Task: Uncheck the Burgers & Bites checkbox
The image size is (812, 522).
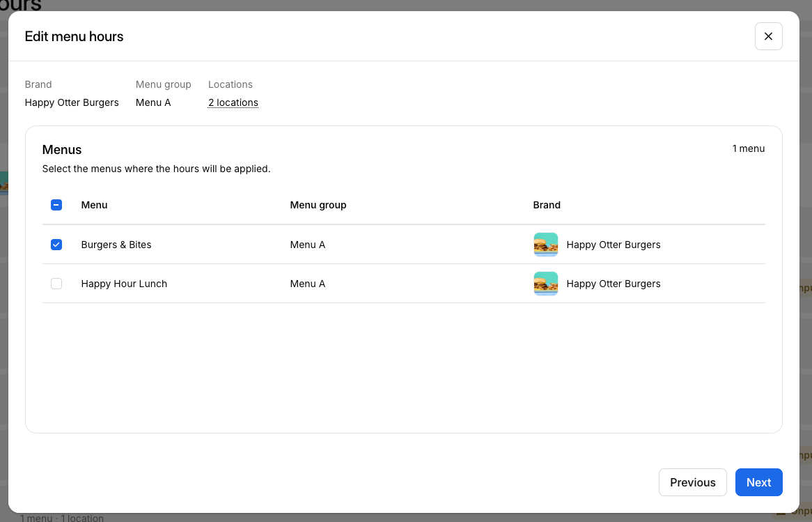Action: 56,245
